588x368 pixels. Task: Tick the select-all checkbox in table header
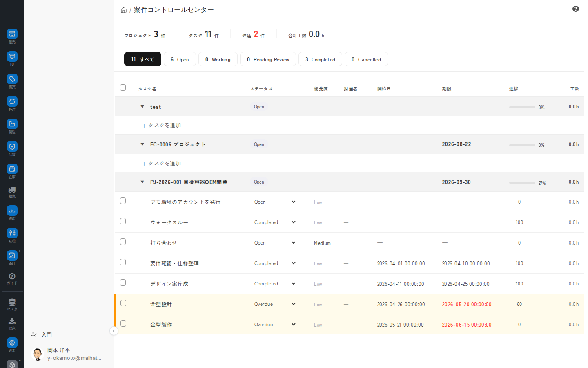pos(123,88)
